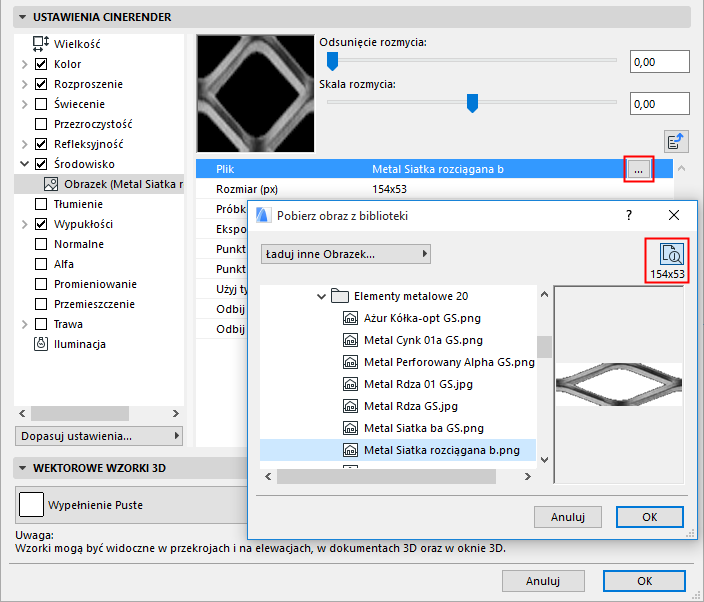Toggle the Refleksyjność checkbox
The height and width of the screenshot is (602, 704).
[41, 144]
